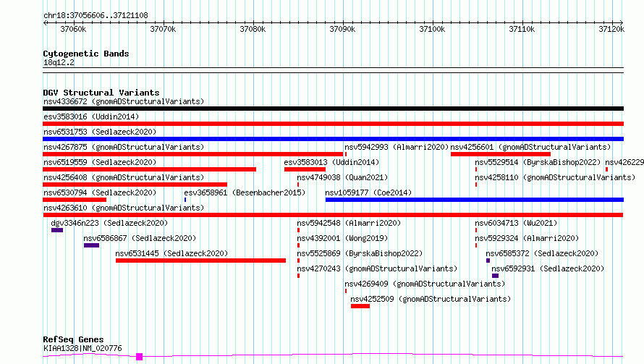Click the right arrow of the ruler
644x364 pixels.
pos(622,22)
